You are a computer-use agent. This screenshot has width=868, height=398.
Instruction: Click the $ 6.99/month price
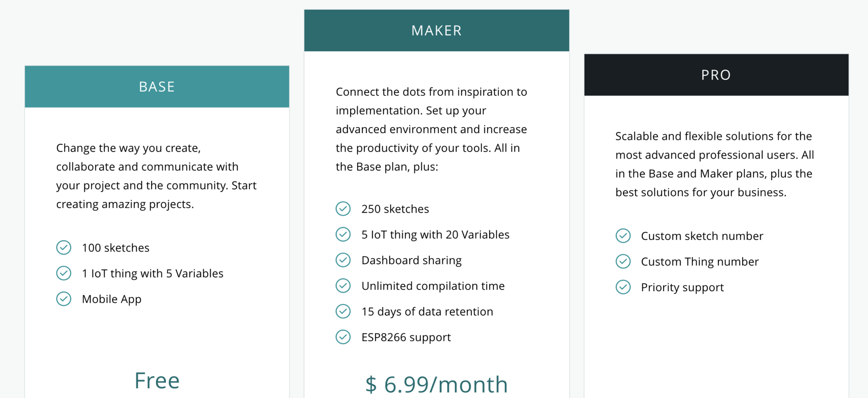pos(437,384)
